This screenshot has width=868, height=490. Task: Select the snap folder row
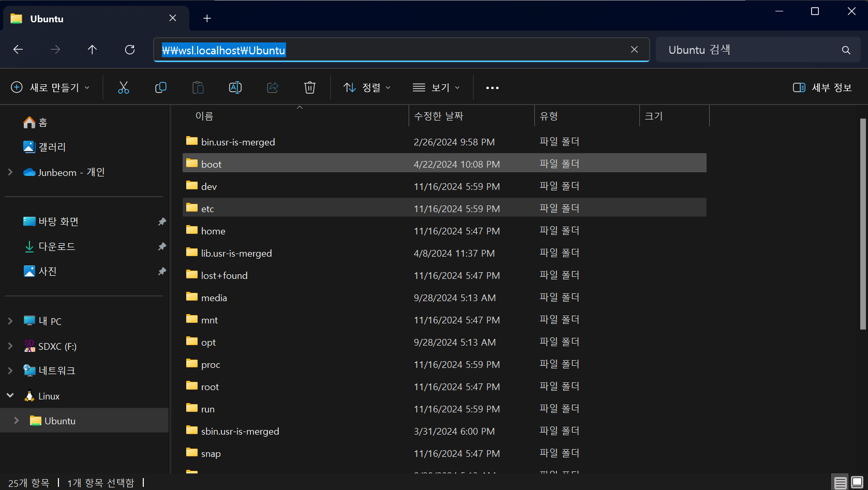[444, 453]
